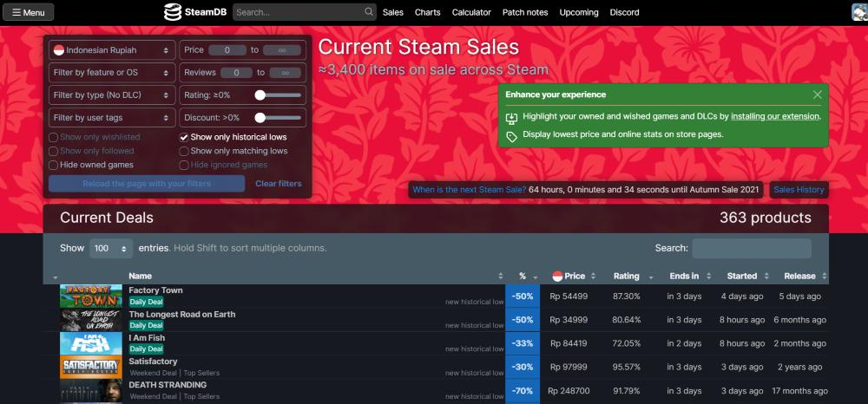Open the SteamDB logo home link
The height and width of the screenshot is (404, 868).
tap(194, 12)
